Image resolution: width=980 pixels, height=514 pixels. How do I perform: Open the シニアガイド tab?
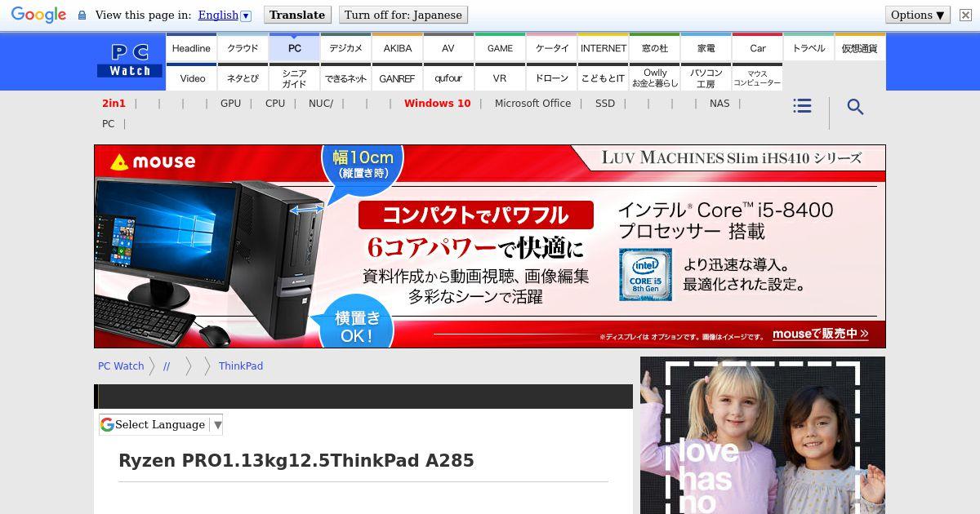(x=294, y=78)
